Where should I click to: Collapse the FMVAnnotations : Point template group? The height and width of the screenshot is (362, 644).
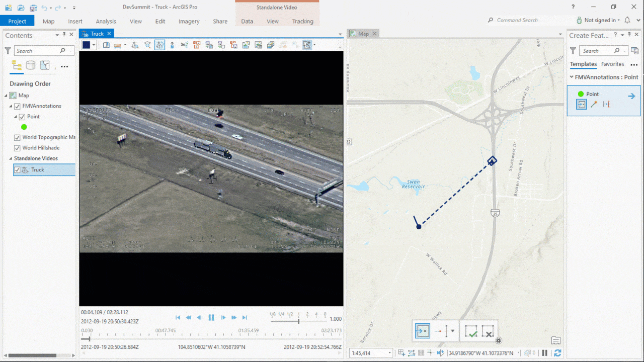pos(572,77)
